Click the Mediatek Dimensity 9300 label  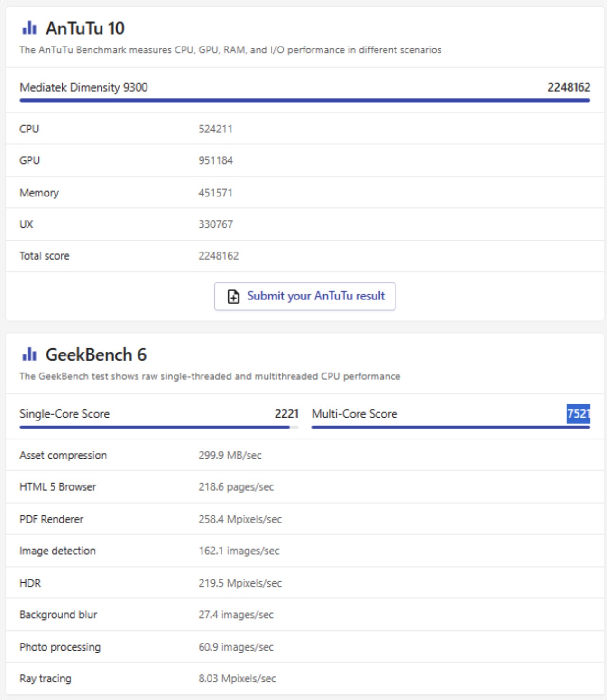(83, 87)
